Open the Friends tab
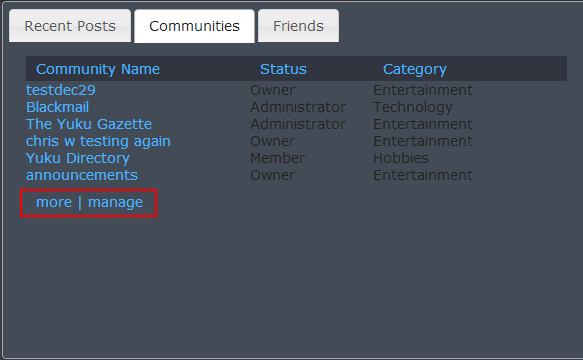 click(x=298, y=26)
